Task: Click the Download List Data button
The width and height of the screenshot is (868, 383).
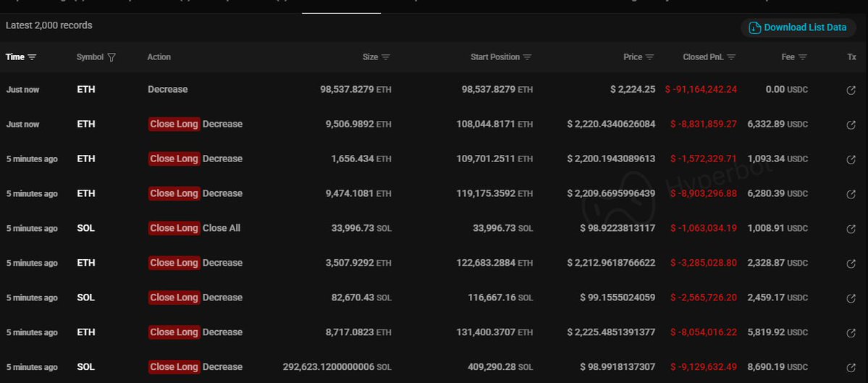Action: pyautogui.click(x=798, y=28)
